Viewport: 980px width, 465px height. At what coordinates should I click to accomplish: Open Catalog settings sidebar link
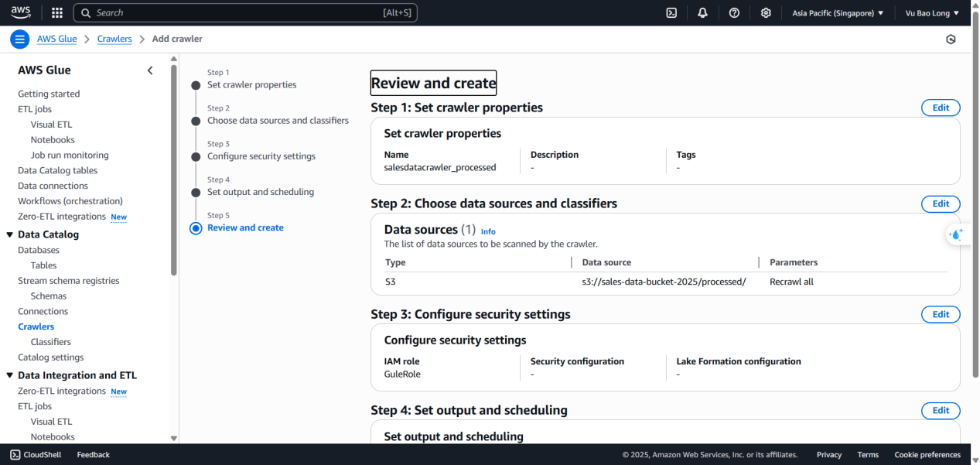(x=51, y=357)
